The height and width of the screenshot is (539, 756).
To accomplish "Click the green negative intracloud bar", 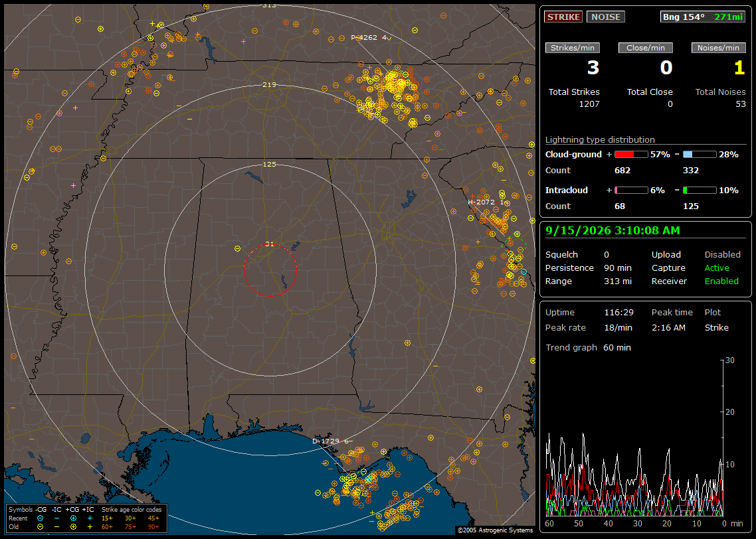I will coord(700,191).
